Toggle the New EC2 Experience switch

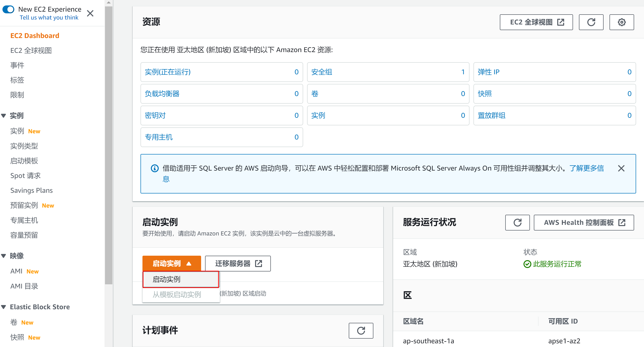[8, 10]
